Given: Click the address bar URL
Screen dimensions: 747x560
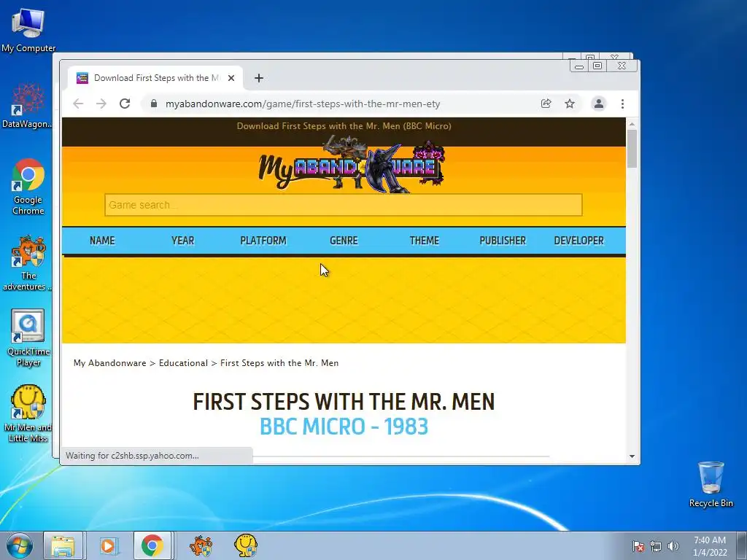Looking at the screenshot, I should [303, 104].
